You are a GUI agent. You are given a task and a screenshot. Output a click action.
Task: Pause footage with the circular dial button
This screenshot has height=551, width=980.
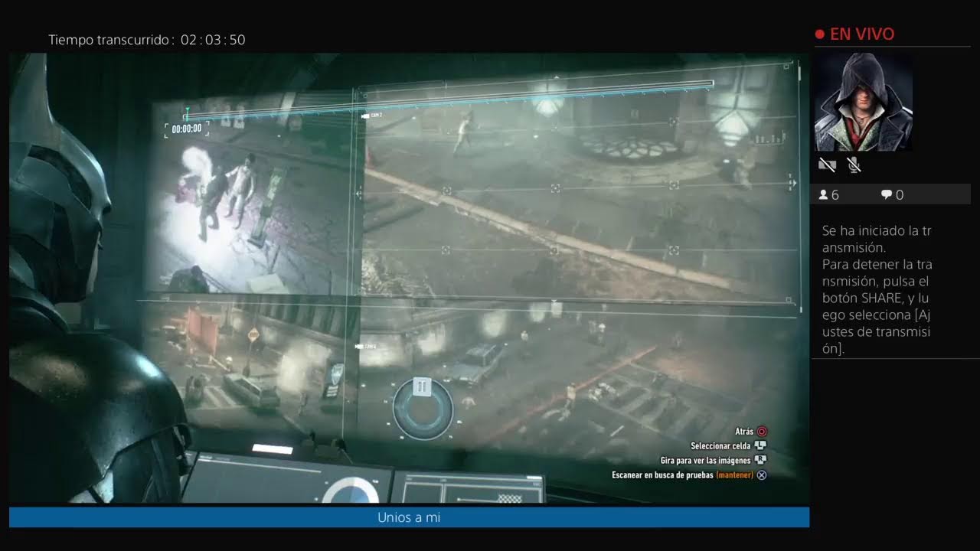coord(423,410)
